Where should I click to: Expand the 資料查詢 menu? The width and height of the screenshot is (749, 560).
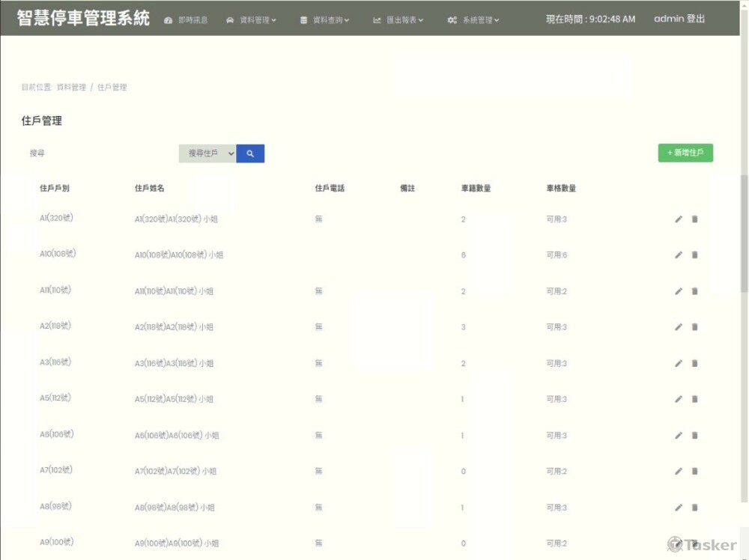tap(324, 20)
